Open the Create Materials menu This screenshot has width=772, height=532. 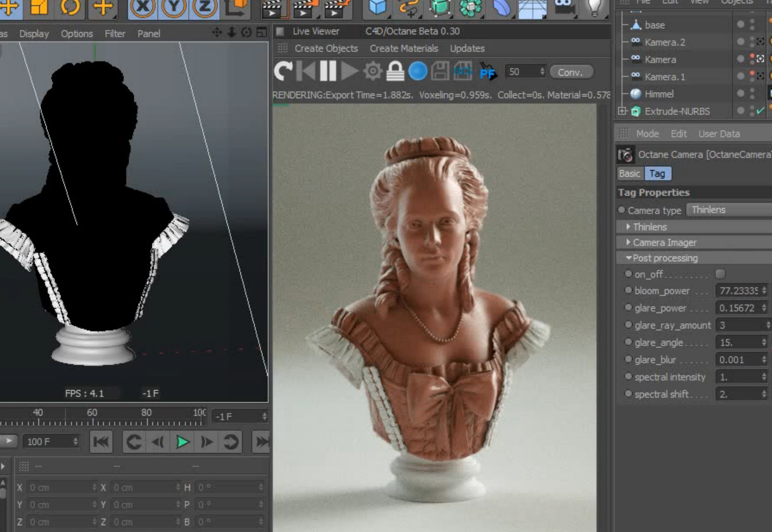tap(404, 48)
